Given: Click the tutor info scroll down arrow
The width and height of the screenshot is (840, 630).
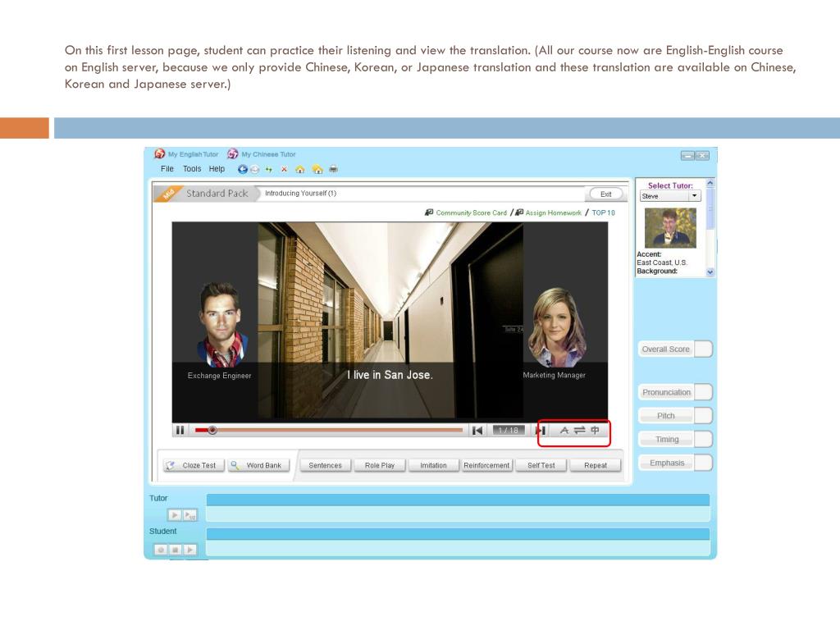Looking at the screenshot, I should point(710,272).
